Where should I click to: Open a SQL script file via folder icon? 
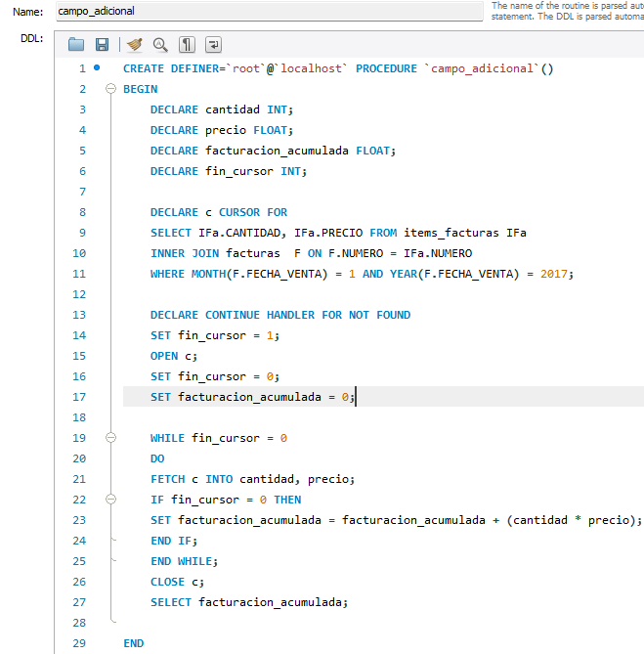pos(76,45)
